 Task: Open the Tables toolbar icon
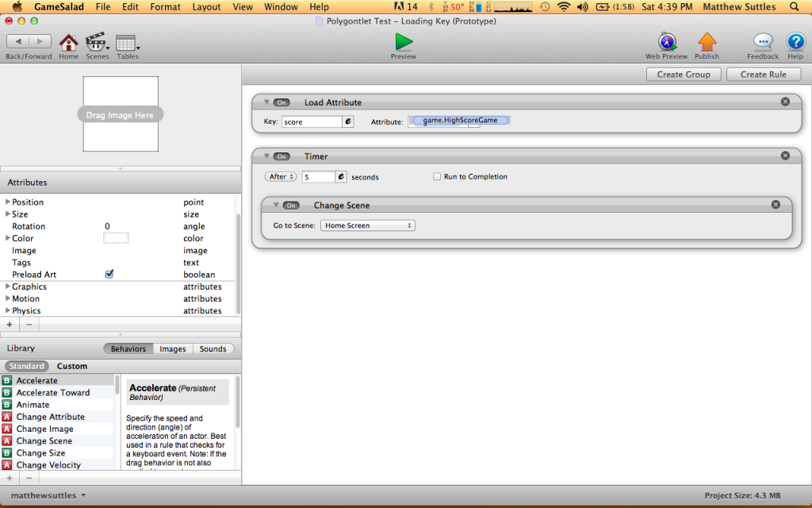126,42
